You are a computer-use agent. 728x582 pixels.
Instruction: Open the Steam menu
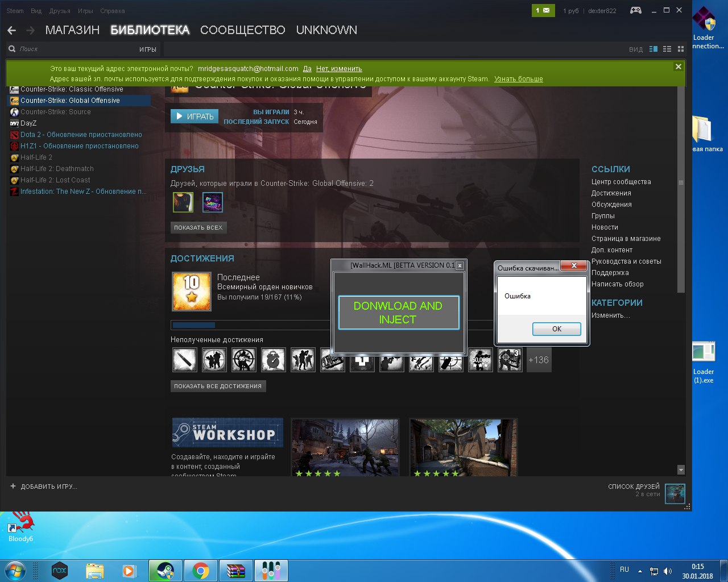(x=15, y=11)
